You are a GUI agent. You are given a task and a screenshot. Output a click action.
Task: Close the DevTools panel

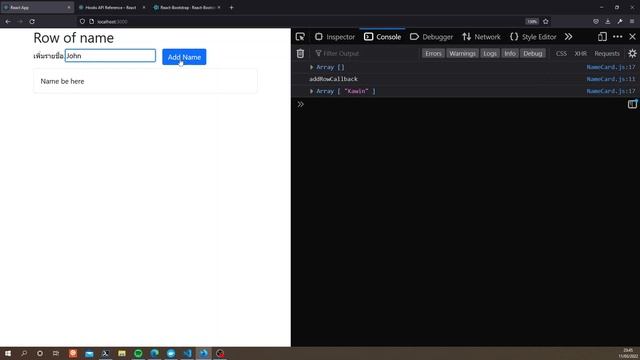pos(632,37)
